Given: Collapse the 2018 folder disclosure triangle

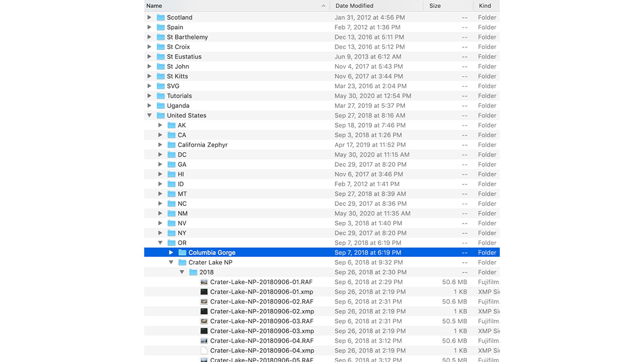Looking at the screenshot, I should [x=182, y=272].
